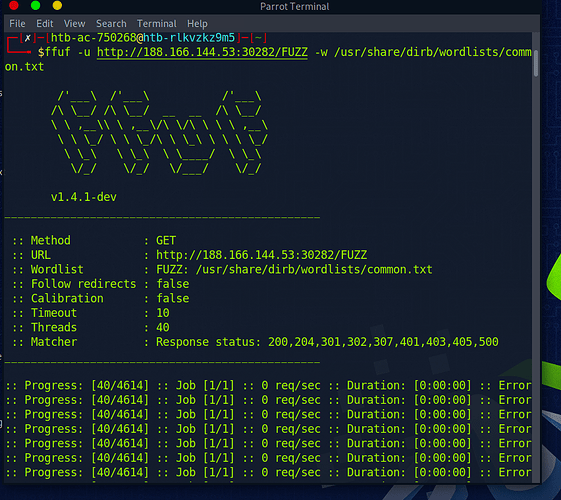Open the View menu

coord(74,24)
